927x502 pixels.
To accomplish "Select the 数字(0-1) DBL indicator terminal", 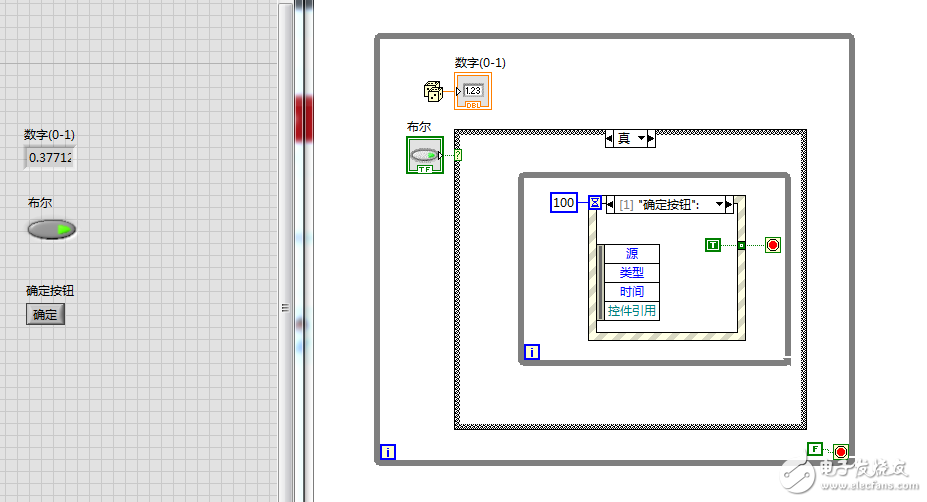I will click(473, 91).
